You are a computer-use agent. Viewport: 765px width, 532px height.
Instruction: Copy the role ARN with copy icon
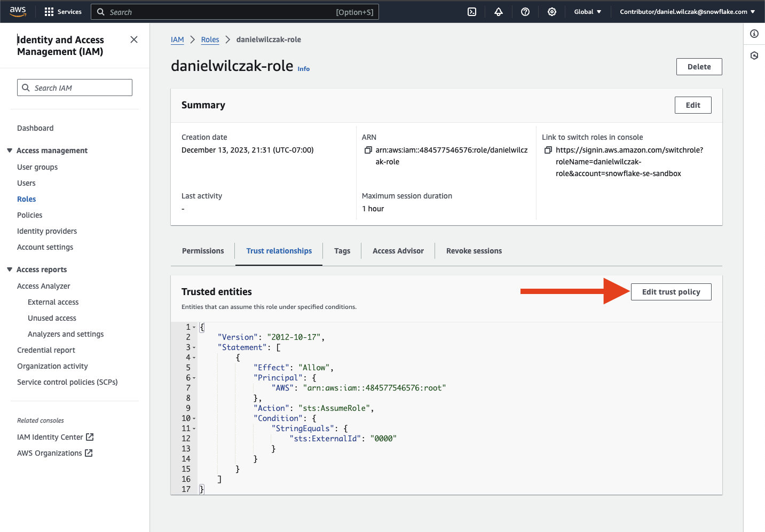tap(368, 150)
